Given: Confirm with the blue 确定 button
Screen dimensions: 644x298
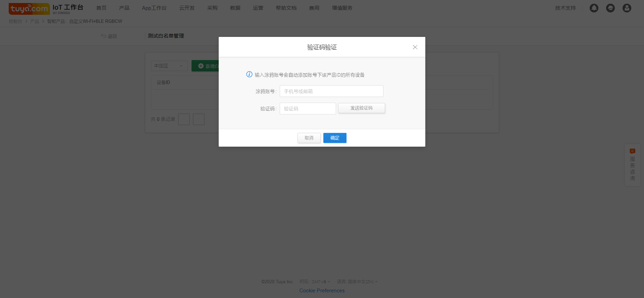Looking at the screenshot, I should point(335,138).
